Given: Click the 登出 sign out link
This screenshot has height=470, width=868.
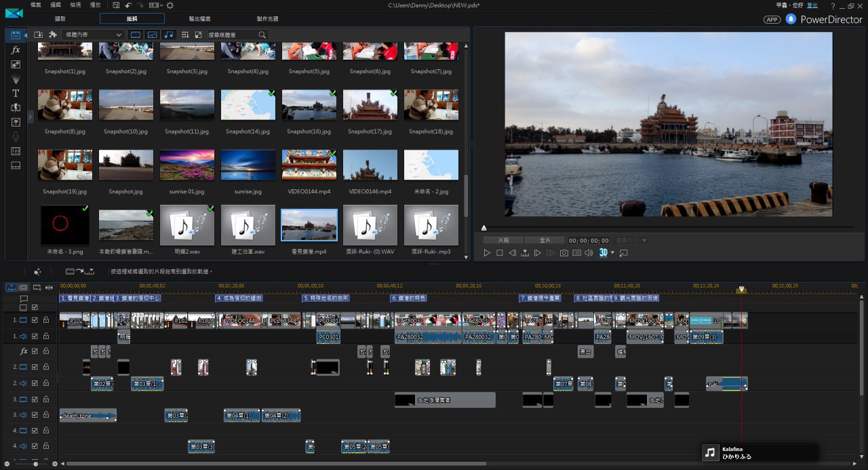Looking at the screenshot, I should pyautogui.click(x=812, y=5).
